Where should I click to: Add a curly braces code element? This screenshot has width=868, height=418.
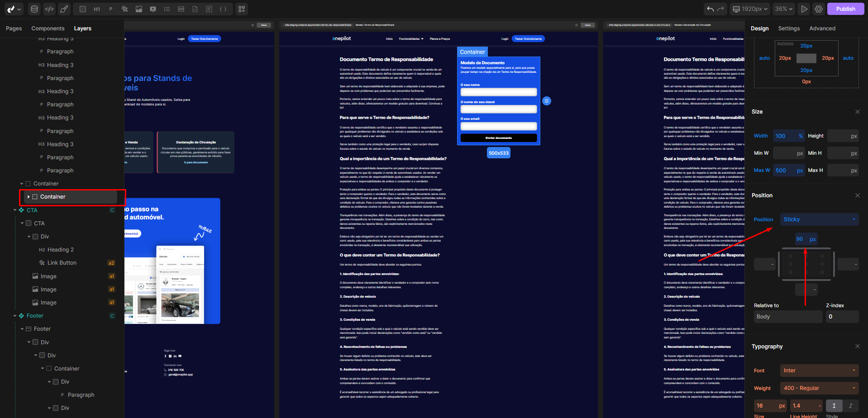point(223,9)
